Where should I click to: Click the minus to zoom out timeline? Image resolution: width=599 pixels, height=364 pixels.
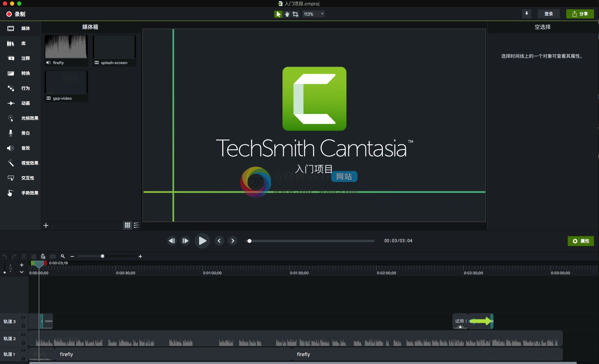(72, 256)
